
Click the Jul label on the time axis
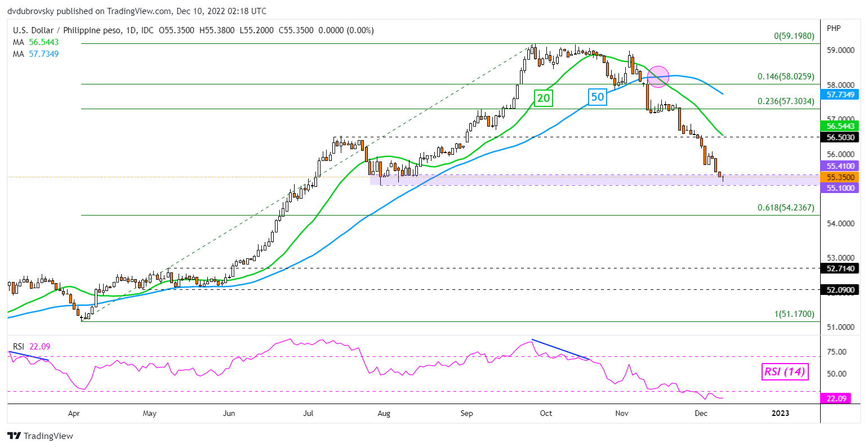(308, 414)
